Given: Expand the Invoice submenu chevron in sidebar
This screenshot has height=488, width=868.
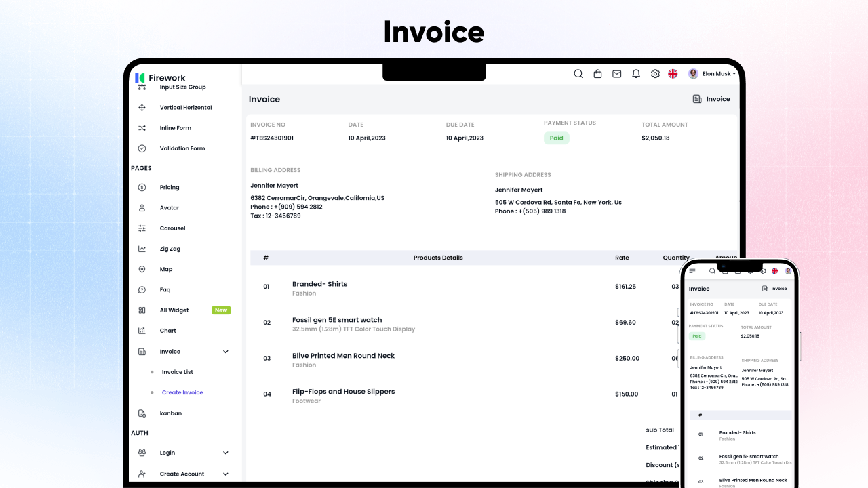Looking at the screenshot, I should 226,352.
